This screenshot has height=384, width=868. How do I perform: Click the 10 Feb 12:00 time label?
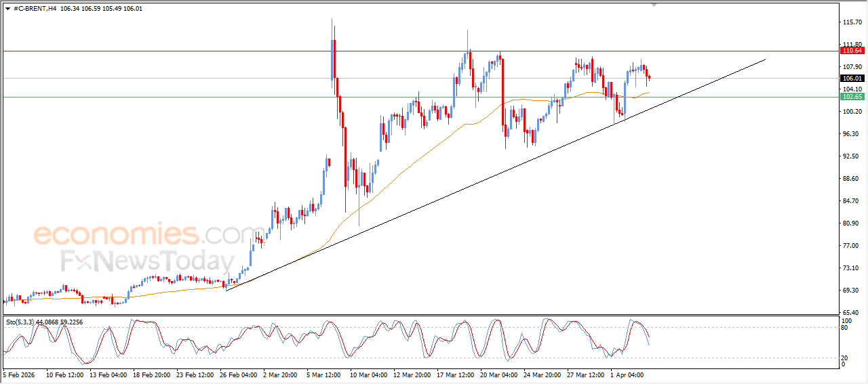(x=64, y=374)
